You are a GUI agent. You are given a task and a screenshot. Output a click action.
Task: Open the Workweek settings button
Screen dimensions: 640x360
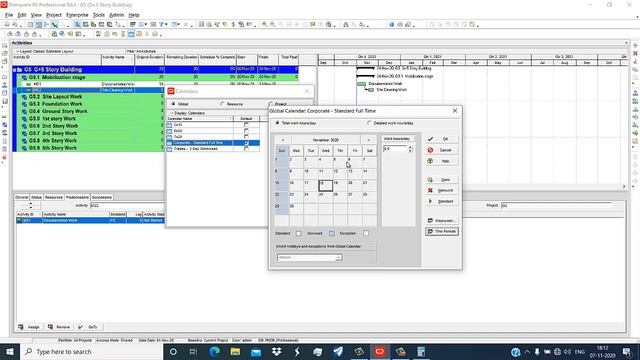[442, 220]
